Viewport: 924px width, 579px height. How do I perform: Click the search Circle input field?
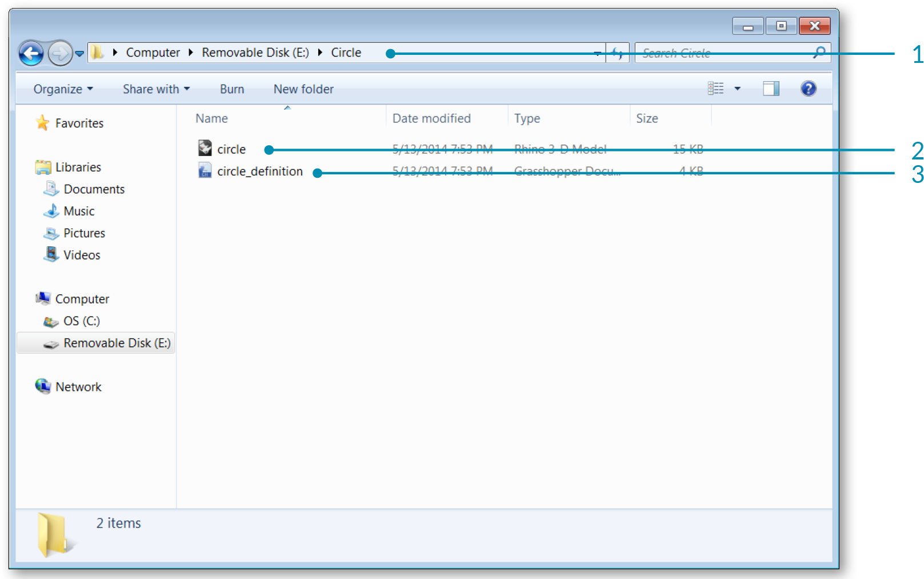pos(726,53)
